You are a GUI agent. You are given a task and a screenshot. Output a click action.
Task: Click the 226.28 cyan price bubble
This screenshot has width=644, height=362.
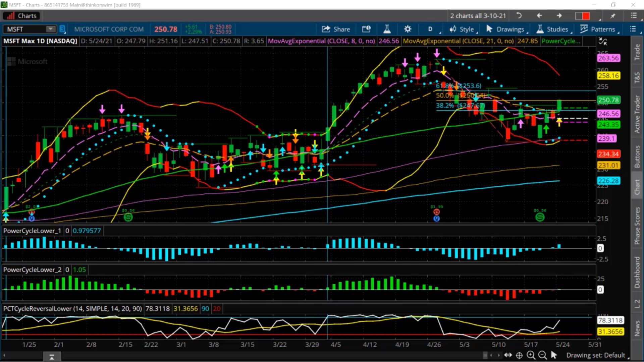point(608,181)
